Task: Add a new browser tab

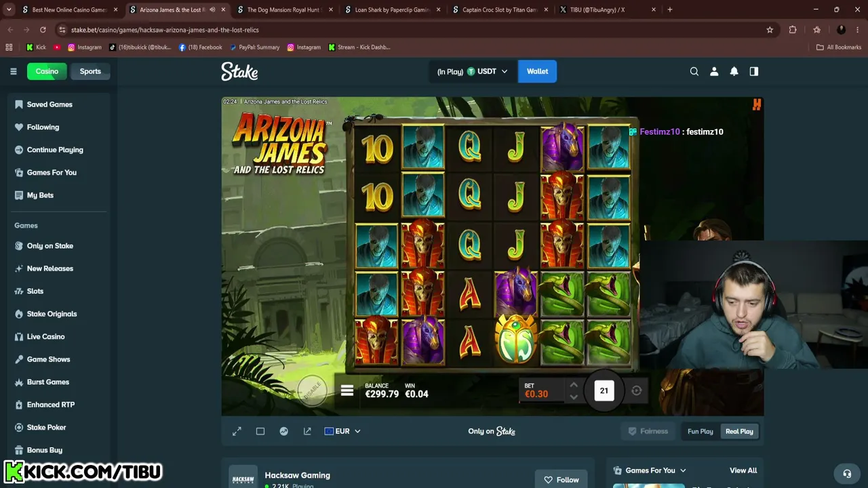Action: coord(670,9)
